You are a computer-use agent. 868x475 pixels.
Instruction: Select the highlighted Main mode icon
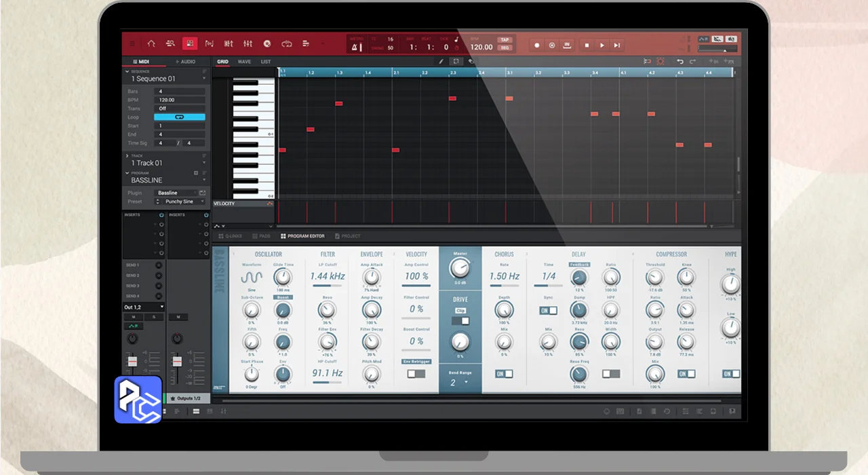click(x=190, y=44)
